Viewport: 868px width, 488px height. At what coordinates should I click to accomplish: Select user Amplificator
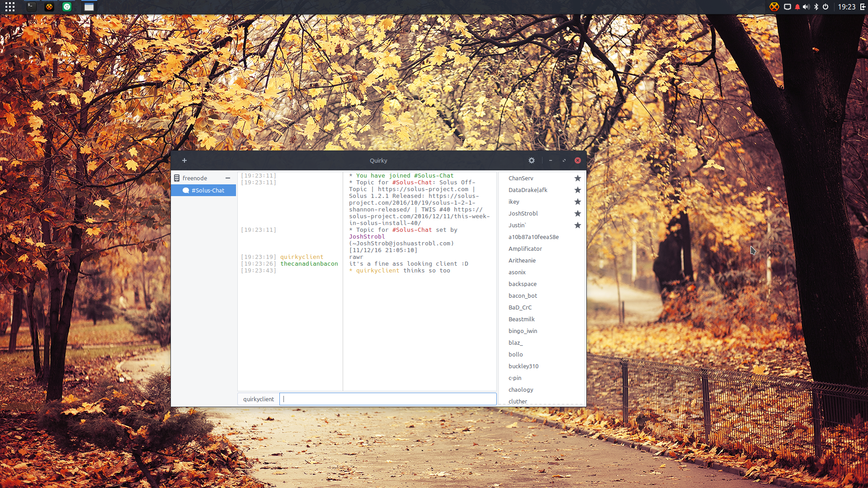click(542, 249)
